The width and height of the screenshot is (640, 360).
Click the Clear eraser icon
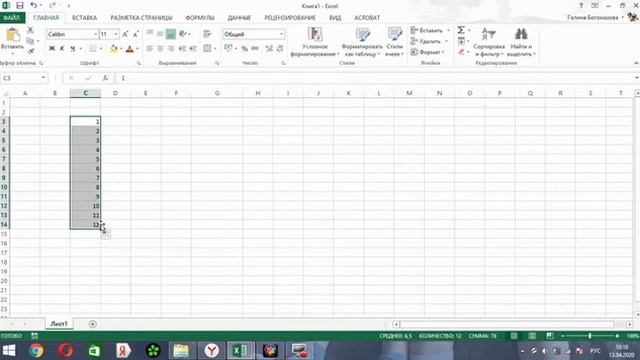(462, 52)
